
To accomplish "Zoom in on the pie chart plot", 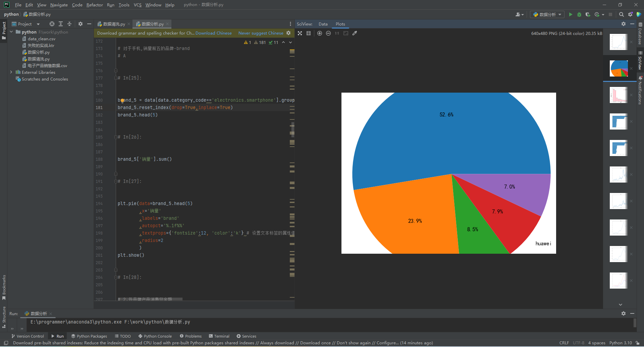I will point(320,33).
